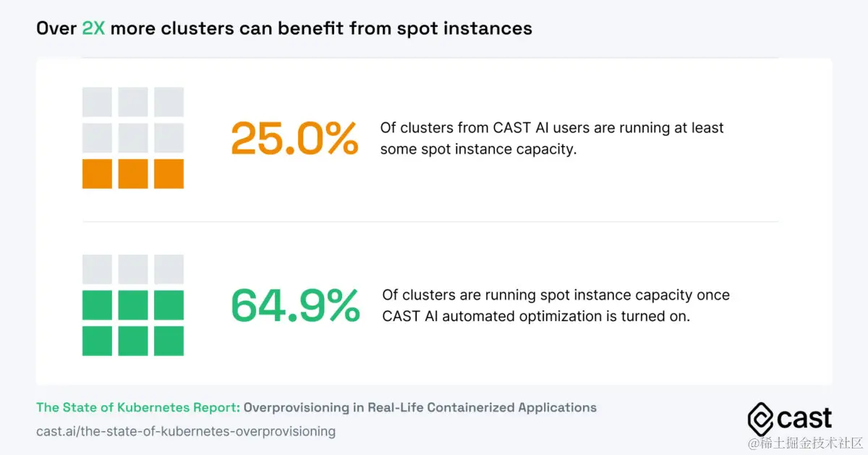Click the "Overprovisioning in Real-Life Containerized Applications" subtitle
Viewport: 868px width, 455px height.
(420, 407)
